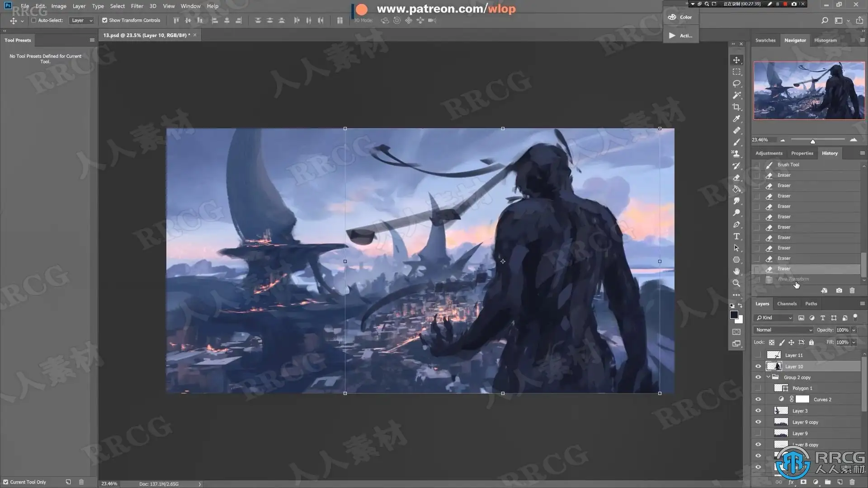Select the Hand tool
The height and width of the screenshot is (488, 868).
pyautogui.click(x=736, y=271)
